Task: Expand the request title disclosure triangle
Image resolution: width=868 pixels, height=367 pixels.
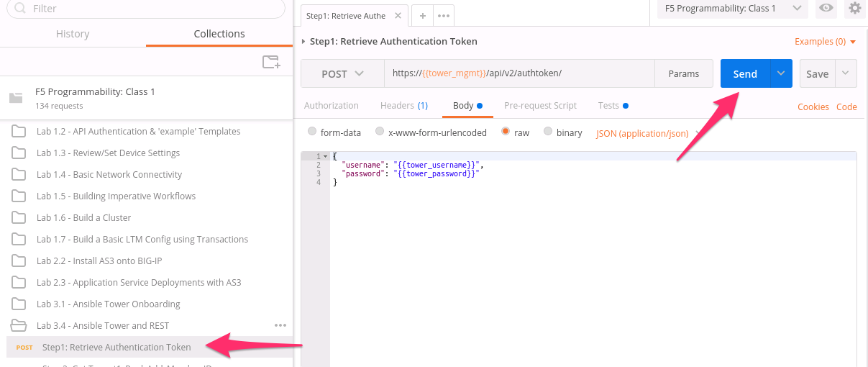Action: click(303, 42)
